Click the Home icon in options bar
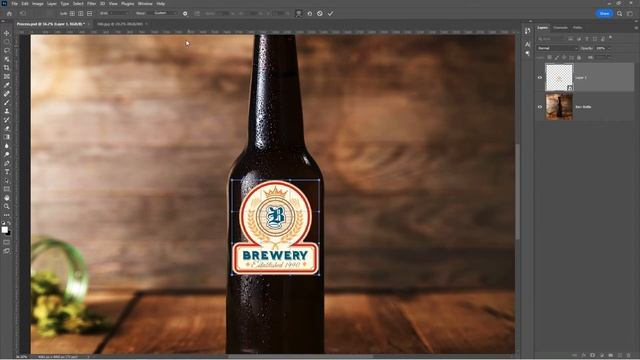Image resolution: width=640 pixels, height=360 pixels. (x=9, y=13)
